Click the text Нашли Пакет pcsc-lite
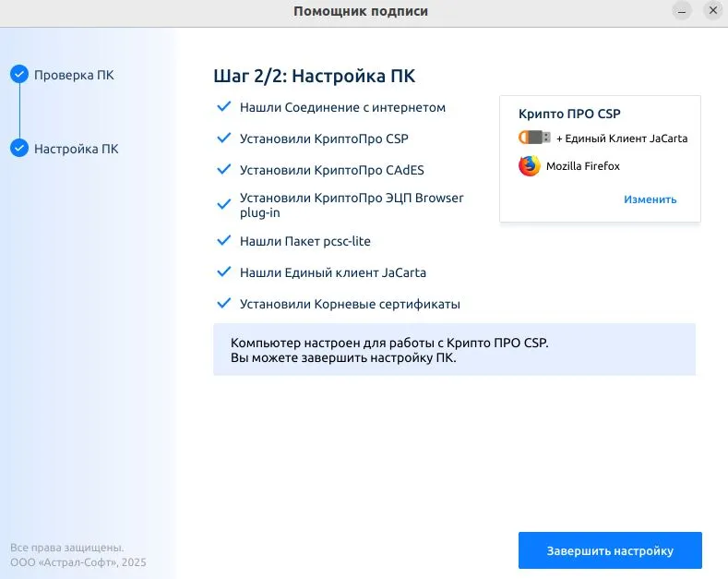The image size is (728, 579). [x=305, y=241]
